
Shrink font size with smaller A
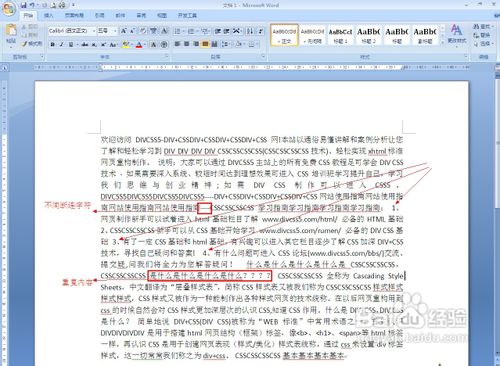click(x=132, y=31)
